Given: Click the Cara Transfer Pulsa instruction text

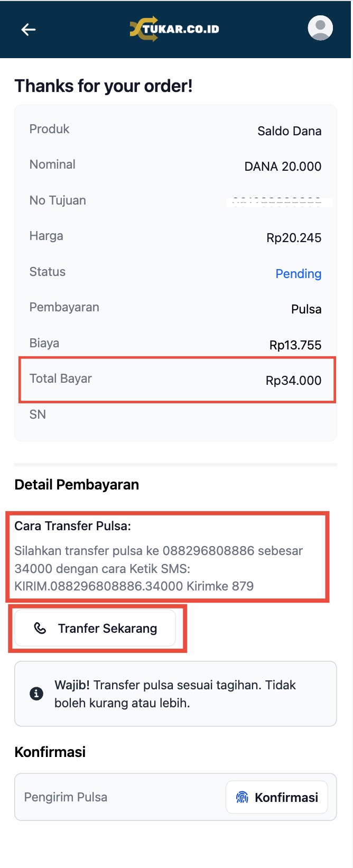Looking at the screenshot, I should (159, 568).
